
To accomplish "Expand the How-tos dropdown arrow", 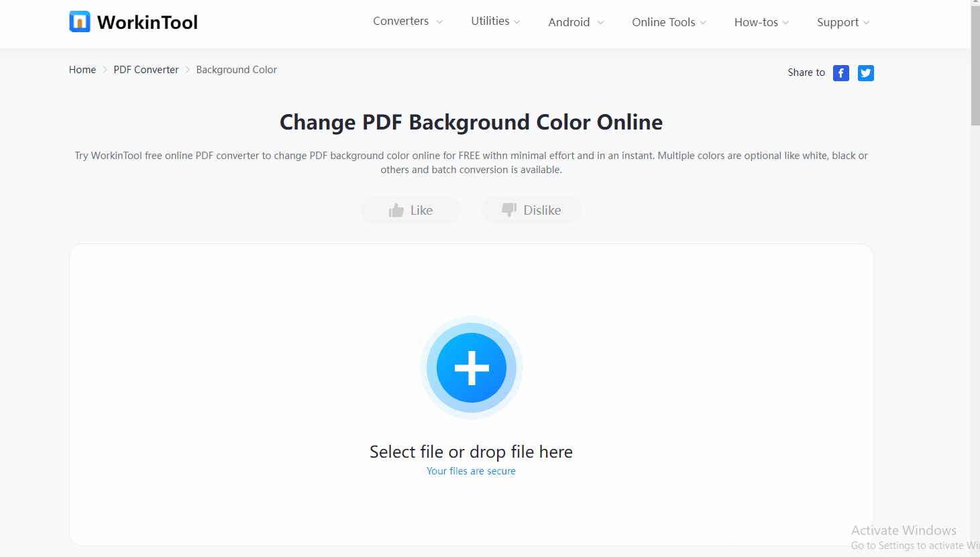I will pyautogui.click(x=785, y=23).
